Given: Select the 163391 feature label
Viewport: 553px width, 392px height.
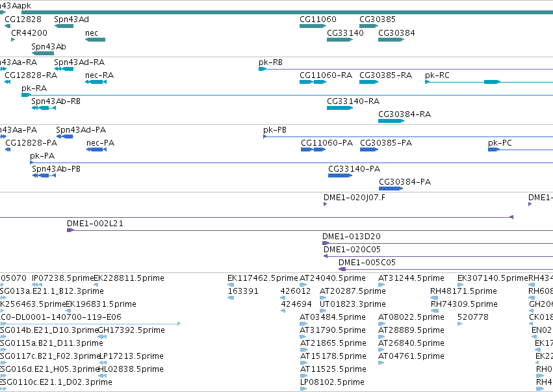Looking at the screenshot, I should (x=243, y=291).
